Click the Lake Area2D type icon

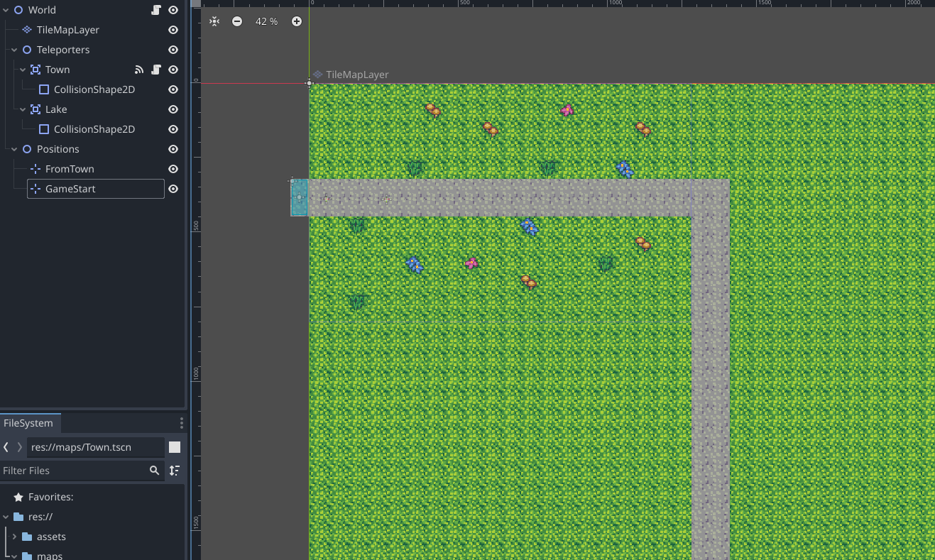(35, 109)
